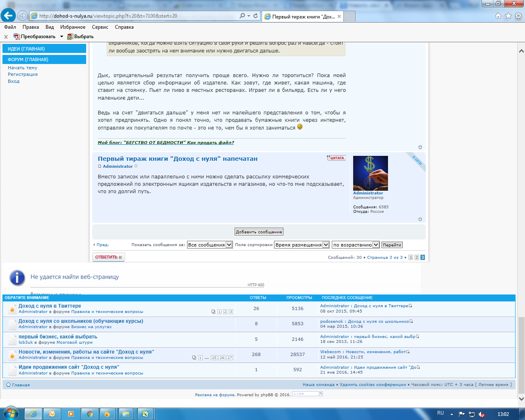This screenshot has height=420, width=525.
Task: Open the Сервис menu
Action: point(100,27)
